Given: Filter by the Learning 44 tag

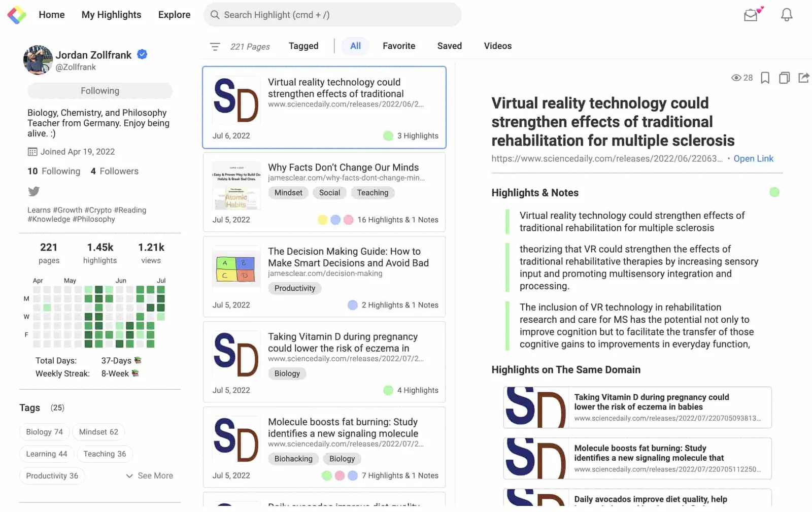Looking at the screenshot, I should pos(47,454).
